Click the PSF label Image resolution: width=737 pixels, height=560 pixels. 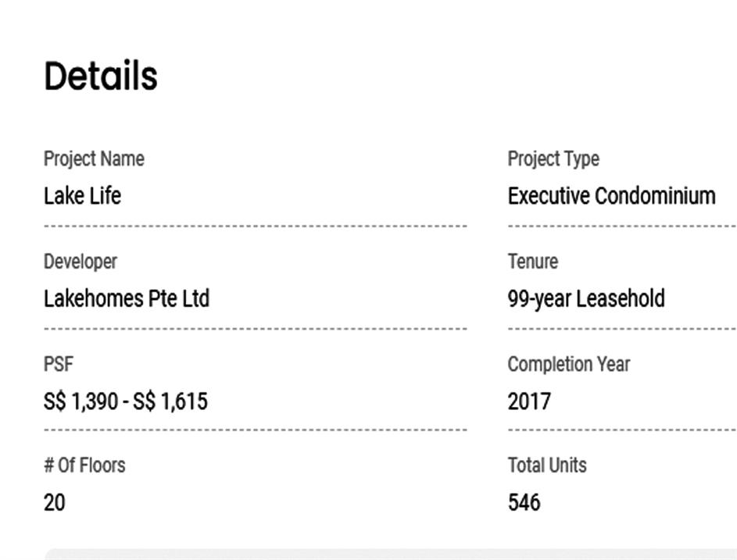pyautogui.click(x=59, y=364)
